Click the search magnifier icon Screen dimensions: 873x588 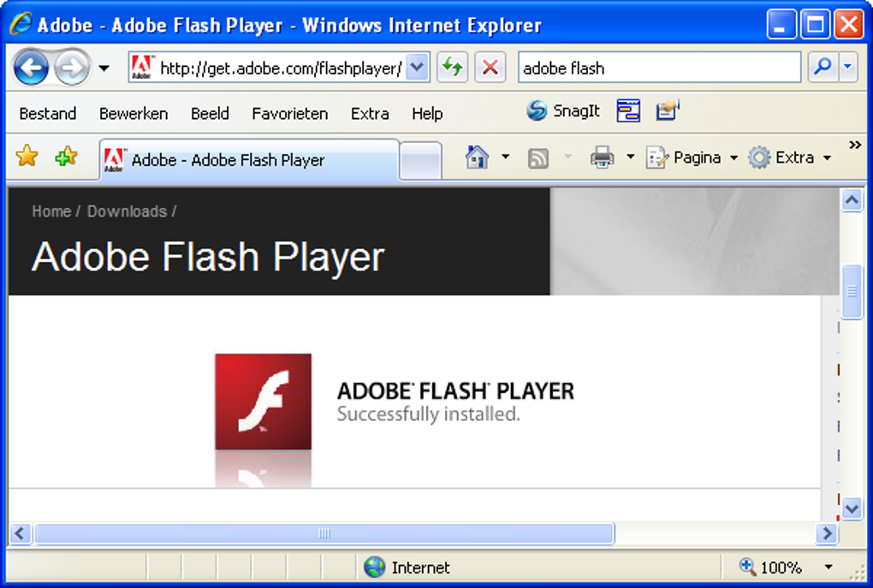pos(821,67)
